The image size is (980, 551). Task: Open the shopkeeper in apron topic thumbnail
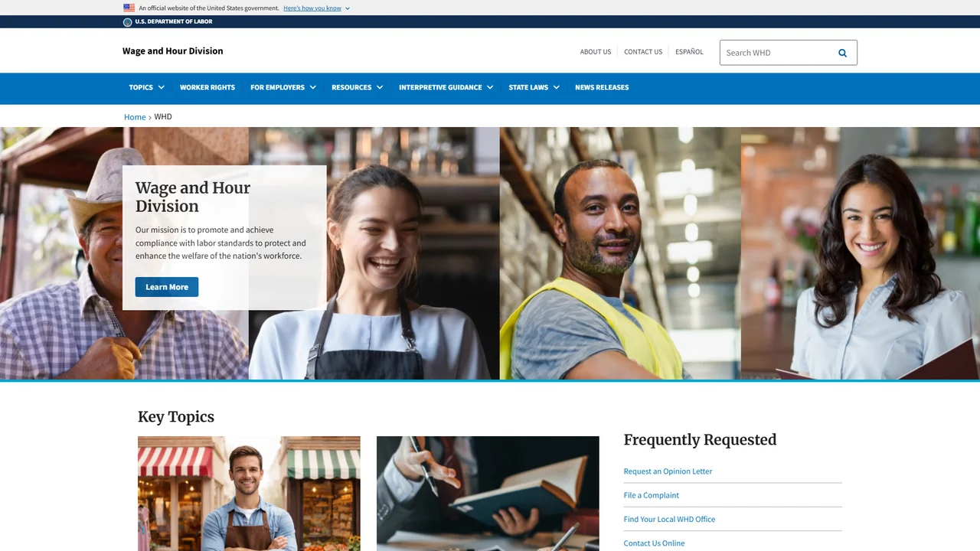pos(249,494)
